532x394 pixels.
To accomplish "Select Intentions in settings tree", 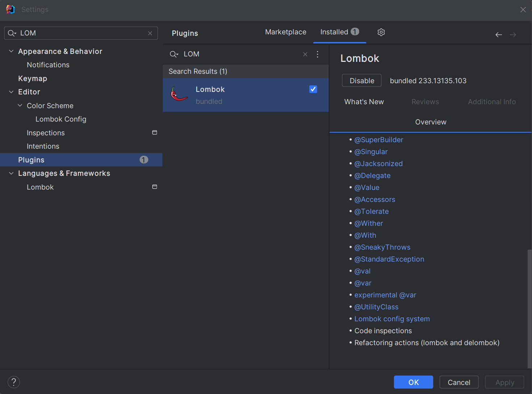I will coord(43,146).
